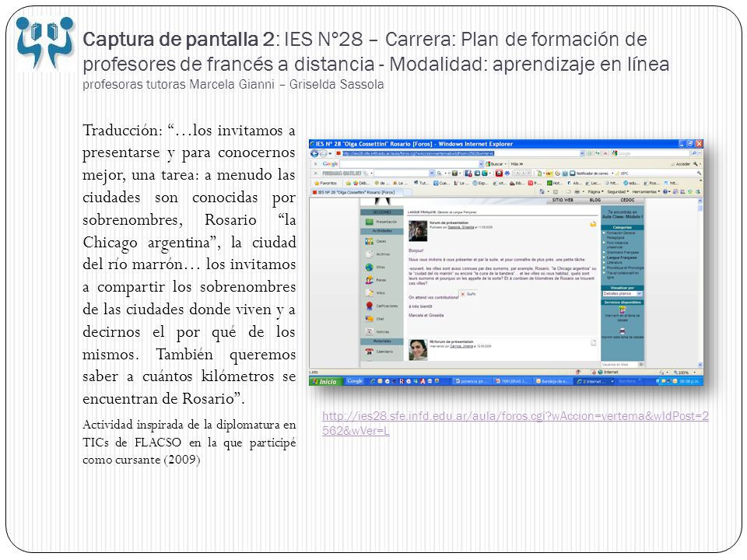This screenshot has width=747, height=560.
Task: Switch to 'Bandeja de e...' taskbar window
Action: coord(552,381)
